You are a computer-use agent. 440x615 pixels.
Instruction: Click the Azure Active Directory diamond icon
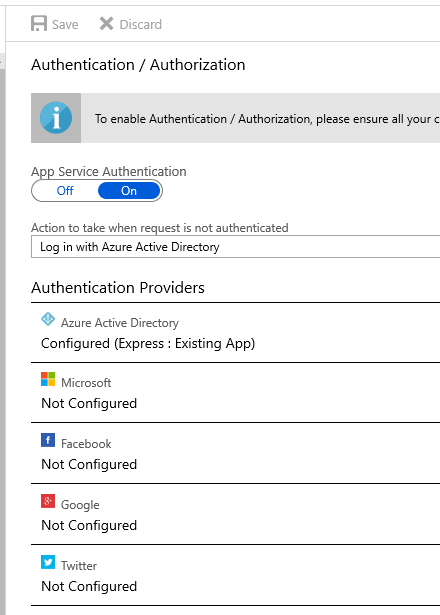click(x=48, y=319)
